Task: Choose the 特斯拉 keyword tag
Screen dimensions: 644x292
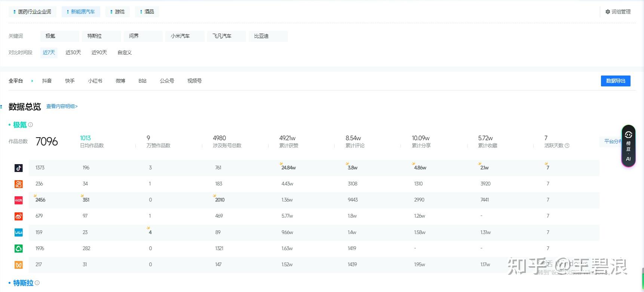Action: 101,36
